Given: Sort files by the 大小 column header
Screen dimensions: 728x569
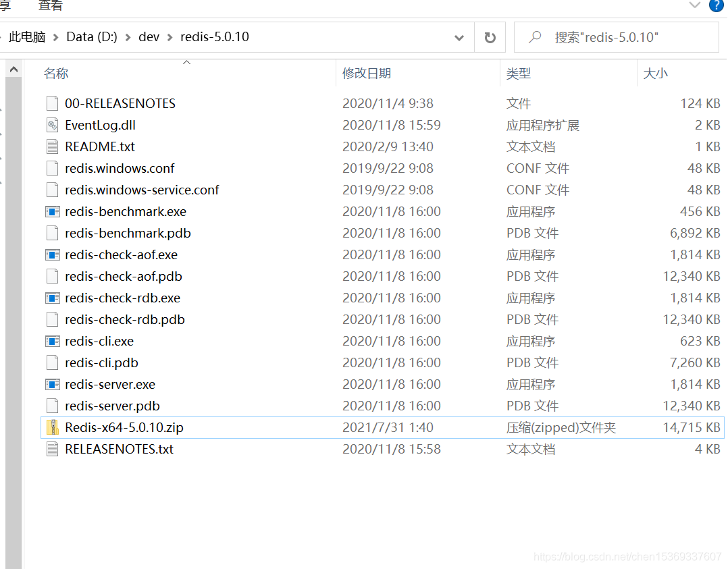Looking at the screenshot, I should coord(655,74).
